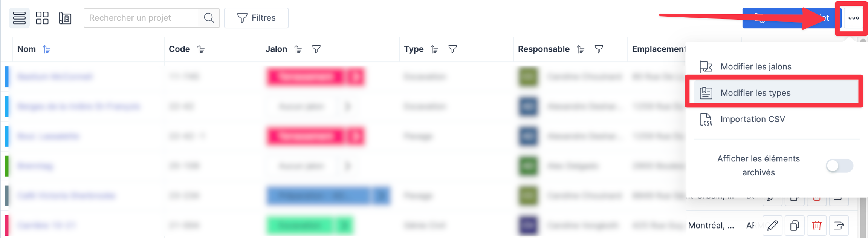
Task: Duplicate the Montréal project row
Action: click(794, 226)
